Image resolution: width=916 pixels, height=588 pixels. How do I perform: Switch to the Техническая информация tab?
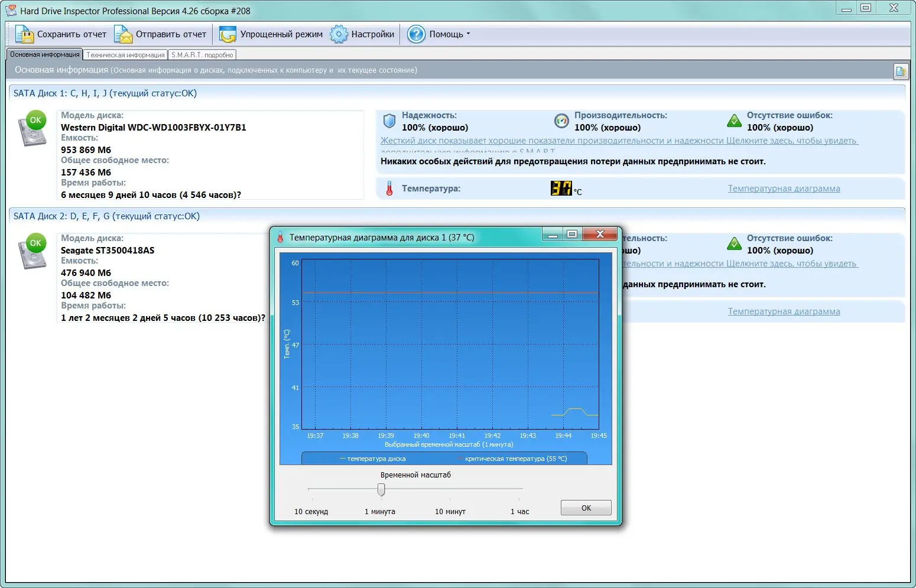pos(125,54)
